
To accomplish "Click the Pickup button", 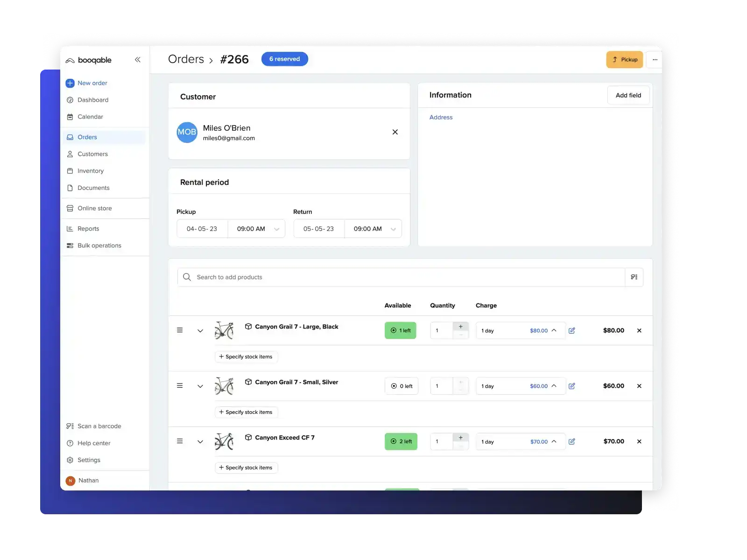I will [624, 59].
